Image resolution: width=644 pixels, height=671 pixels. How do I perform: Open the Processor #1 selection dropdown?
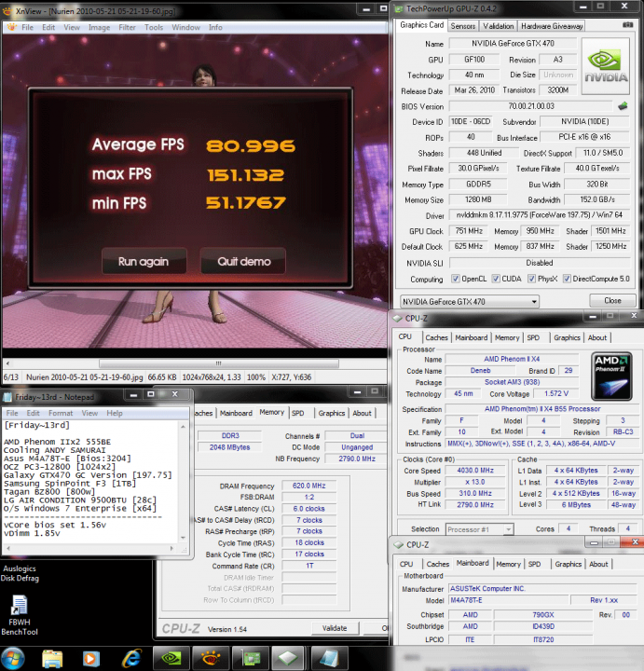[x=479, y=529]
